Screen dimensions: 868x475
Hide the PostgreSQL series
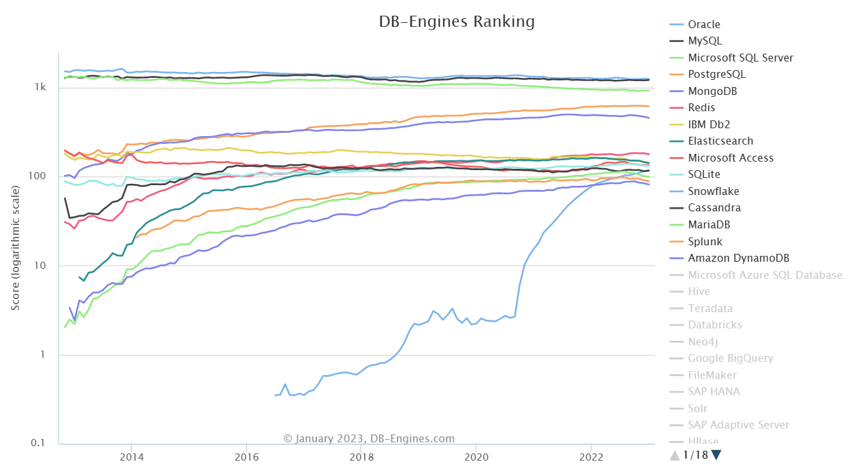pos(708,75)
